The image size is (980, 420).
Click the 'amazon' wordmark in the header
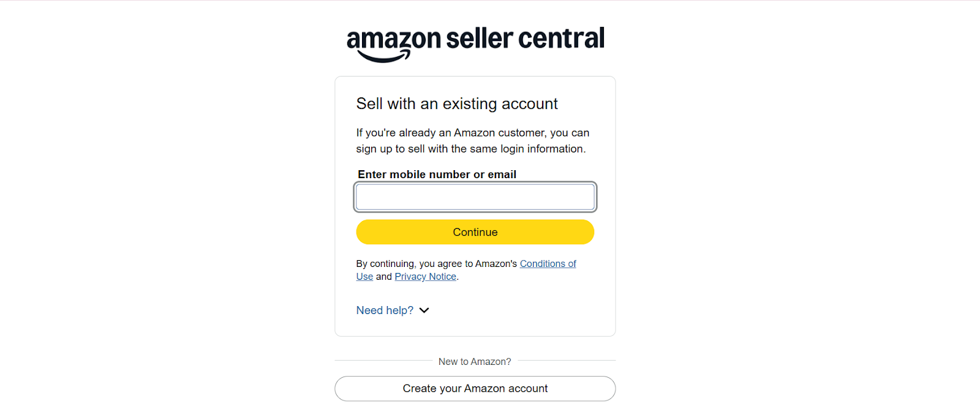tap(393, 39)
